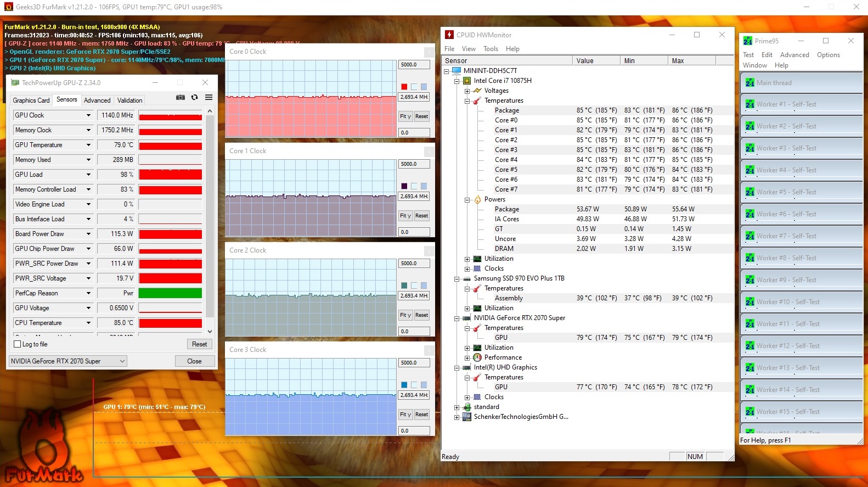This screenshot has height=487, width=868.
Task: Click the GPU-Z title bar app icon
Action: pos(15,82)
